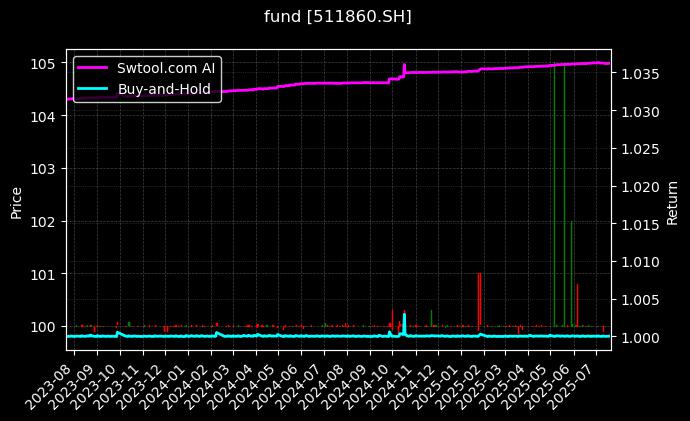
Task: Click the cyan line swatch in legend
Action: point(95,88)
